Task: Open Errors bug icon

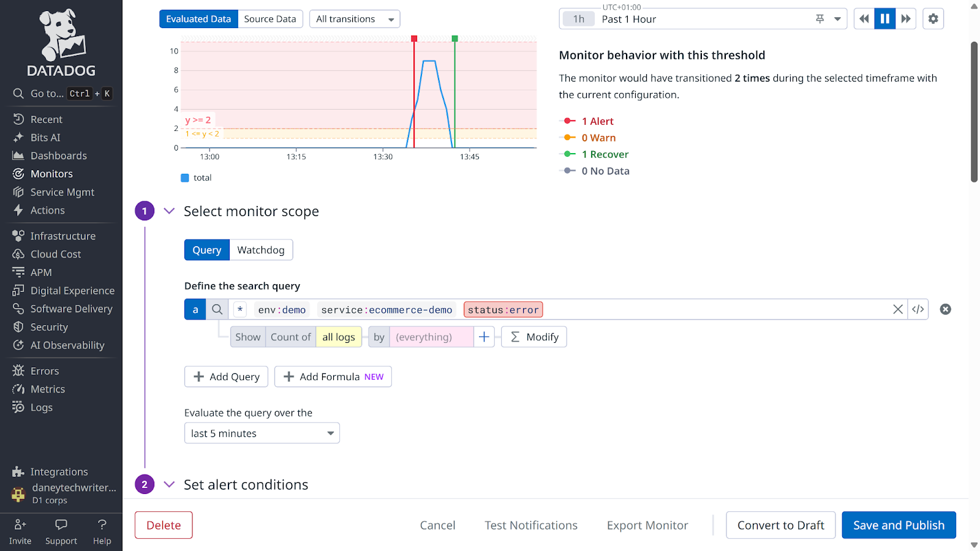Action: click(18, 371)
